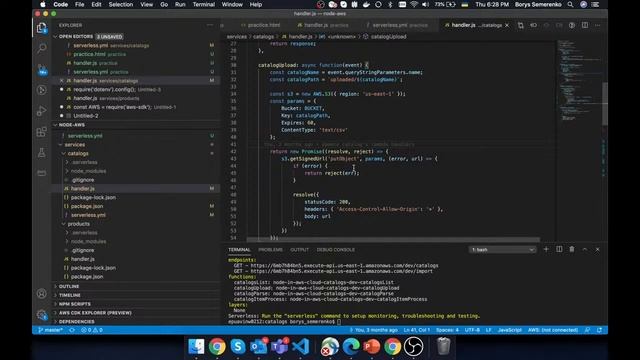Screen dimensions: 640x360
Task: Open the Source Control view in activity bar
Action: click(42, 69)
